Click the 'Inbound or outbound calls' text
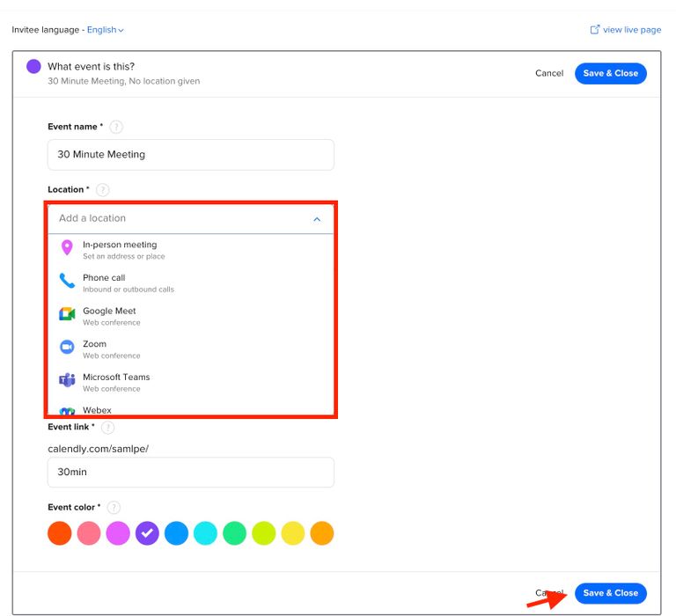676x616 pixels. click(129, 290)
